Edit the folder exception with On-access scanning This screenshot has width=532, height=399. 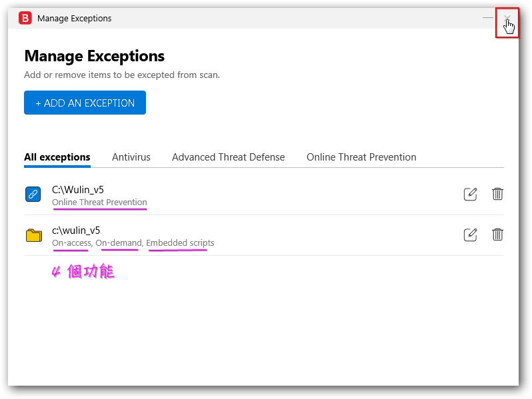470,234
